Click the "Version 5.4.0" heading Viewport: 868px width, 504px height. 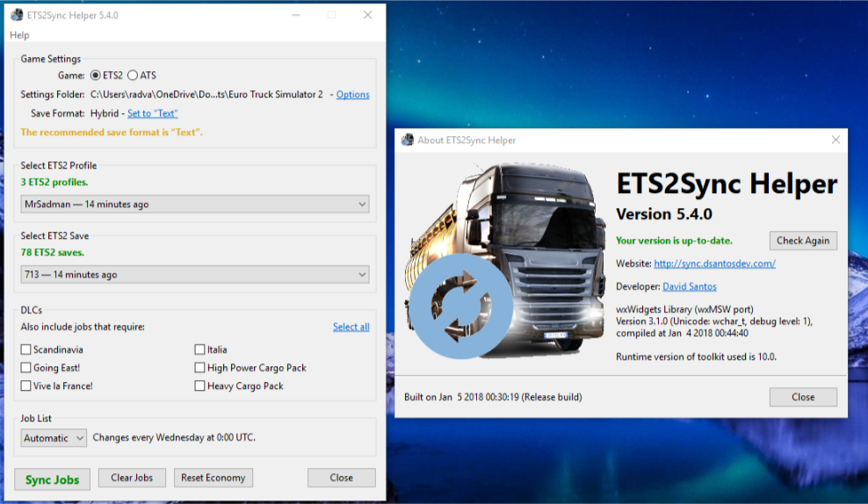(x=663, y=214)
